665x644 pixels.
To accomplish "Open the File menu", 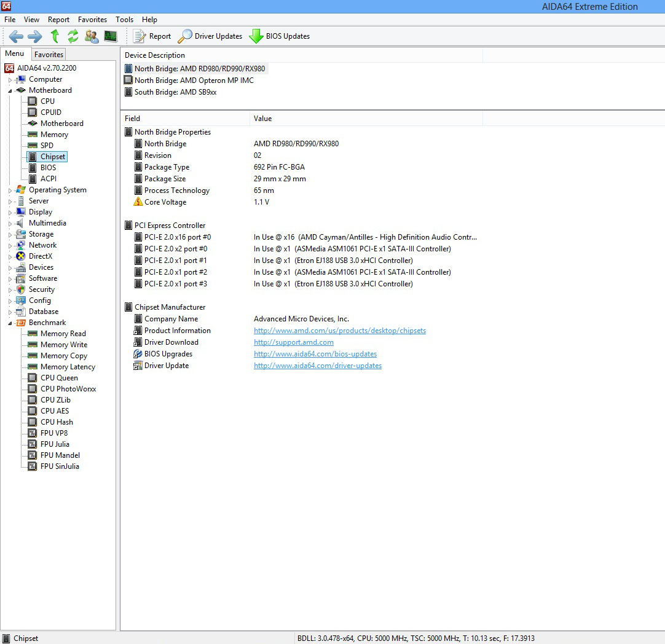I will 10,20.
